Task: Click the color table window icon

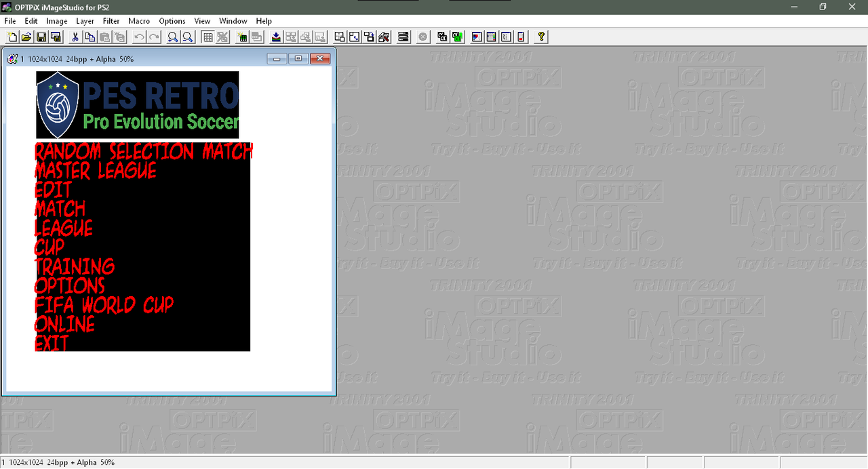Action: pyautogui.click(x=492, y=37)
